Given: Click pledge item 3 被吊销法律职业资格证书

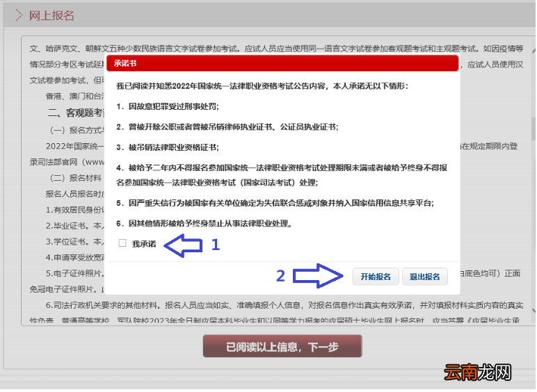Looking at the screenshot, I should point(168,147).
